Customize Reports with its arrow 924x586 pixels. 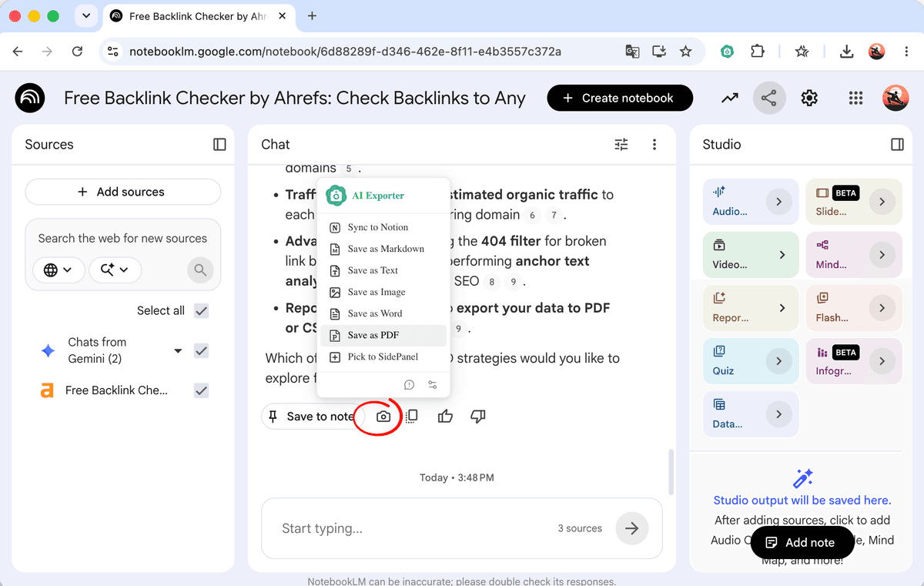[782, 308]
